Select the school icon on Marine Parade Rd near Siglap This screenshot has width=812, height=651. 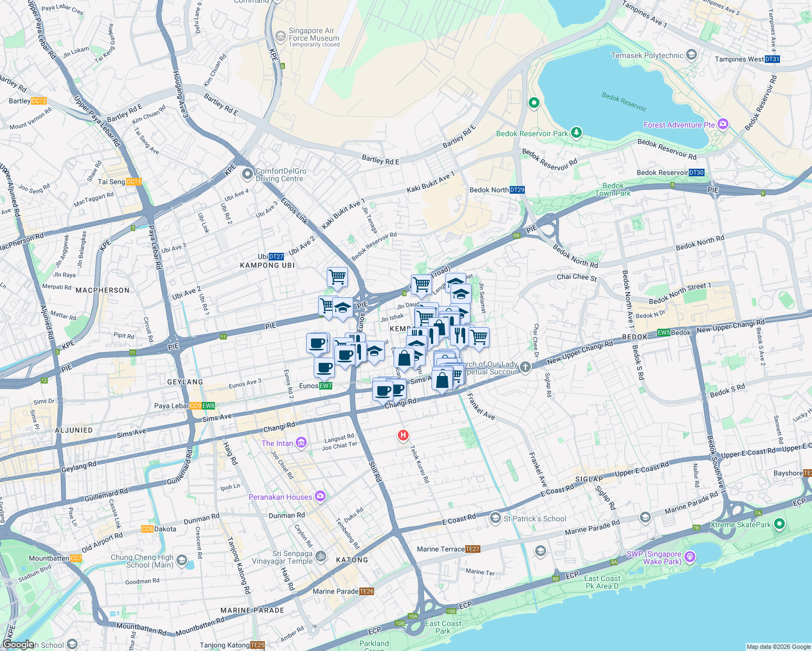click(x=645, y=516)
